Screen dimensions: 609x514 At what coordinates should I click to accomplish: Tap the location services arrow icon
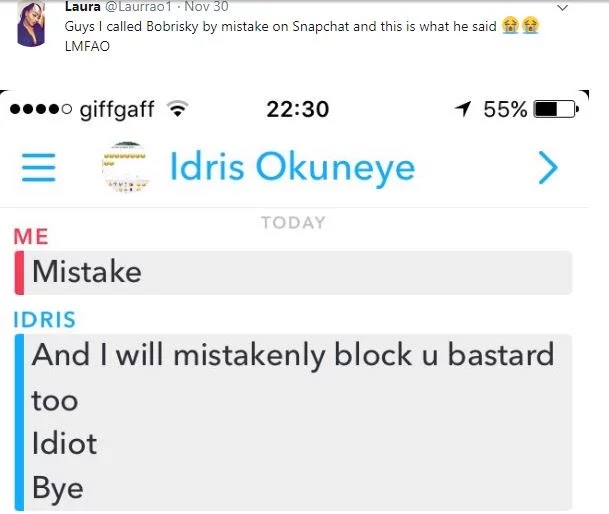click(x=463, y=109)
